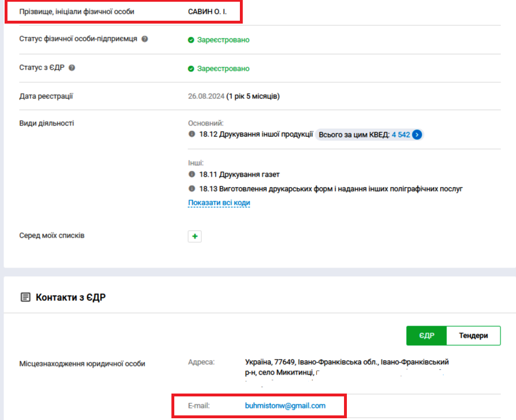Click green checkmark in Статус з ЄДР row
Screen dimensions: 516x420
click(x=191, y=68)
